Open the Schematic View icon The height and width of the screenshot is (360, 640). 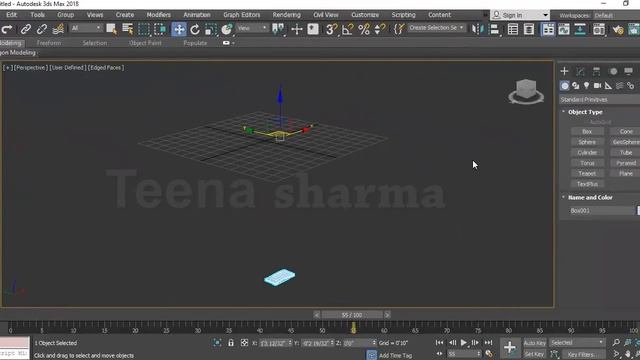[580, 29]
